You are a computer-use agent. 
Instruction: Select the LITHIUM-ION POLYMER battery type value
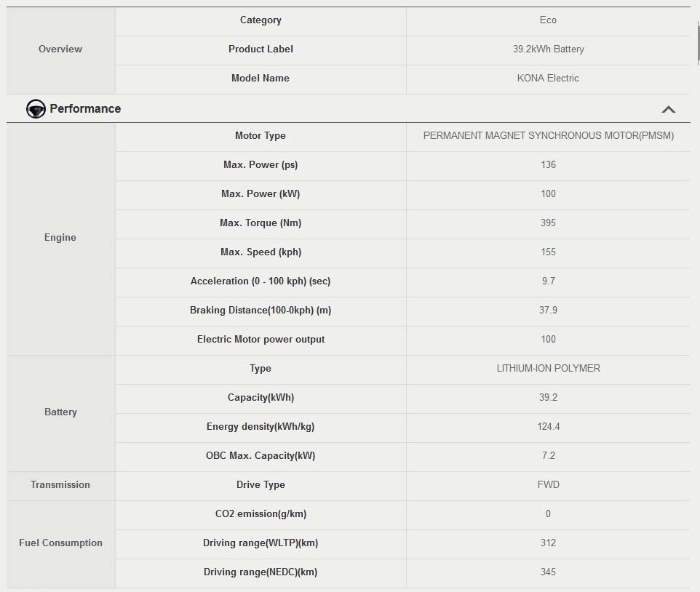[548, 369]
